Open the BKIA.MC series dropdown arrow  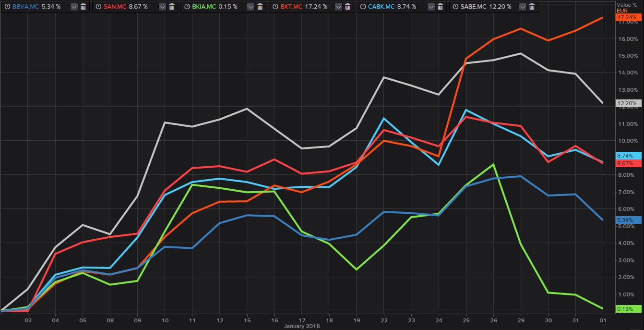250,7
